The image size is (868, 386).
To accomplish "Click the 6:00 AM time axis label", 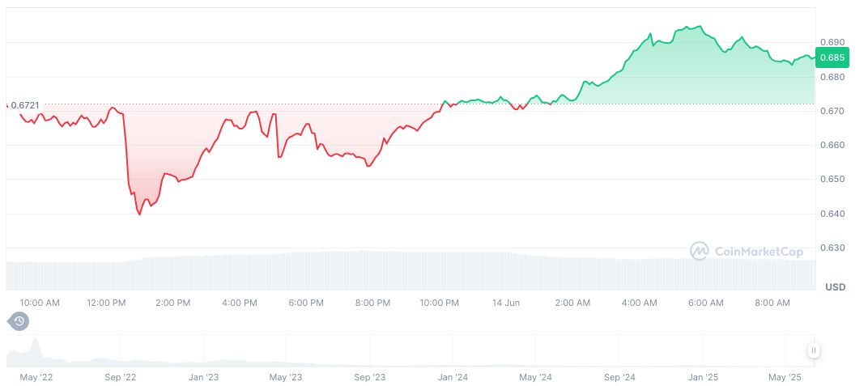I will [705, 303].
